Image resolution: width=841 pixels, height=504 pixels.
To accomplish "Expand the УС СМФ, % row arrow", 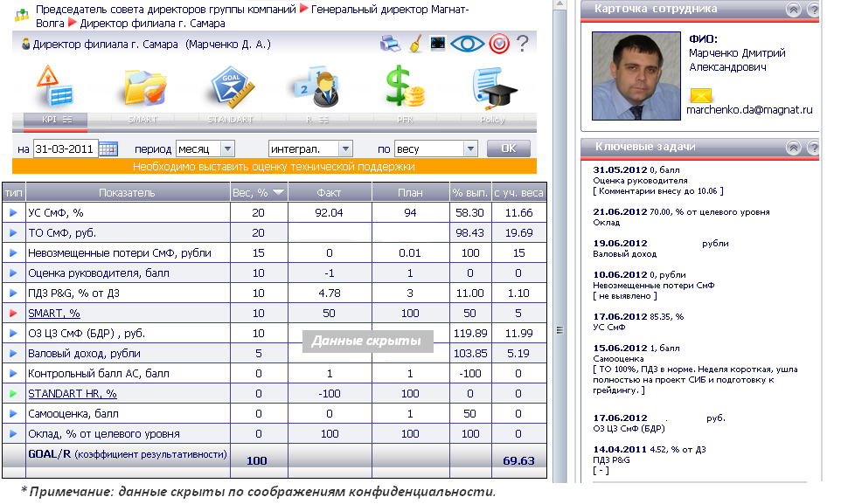I will click(x=13, y=213).
